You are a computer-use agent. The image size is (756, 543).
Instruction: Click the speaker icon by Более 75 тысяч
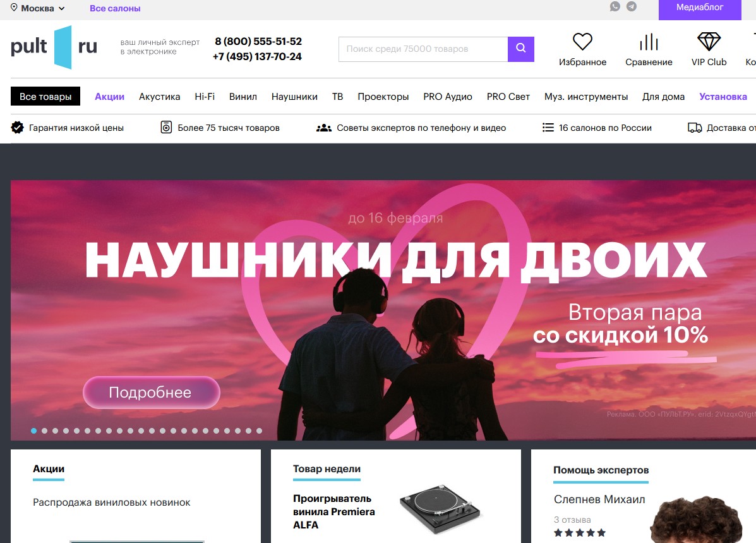[x=166, y=128]
